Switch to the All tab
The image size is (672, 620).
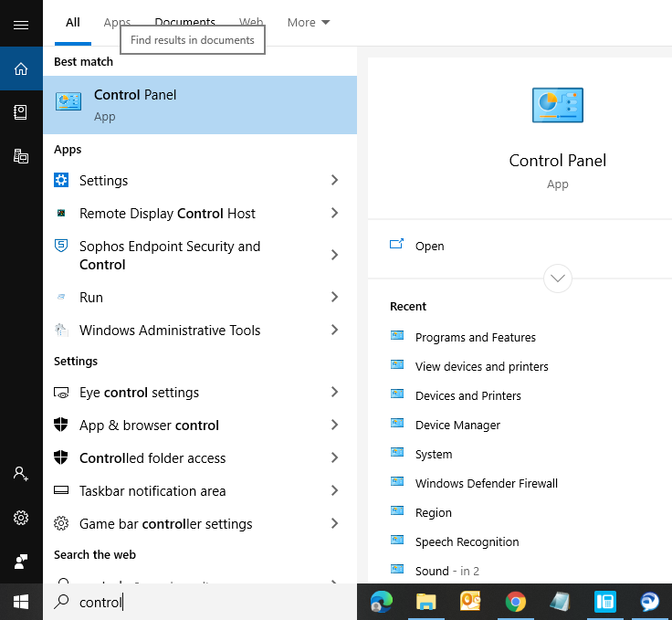[73, 22]
